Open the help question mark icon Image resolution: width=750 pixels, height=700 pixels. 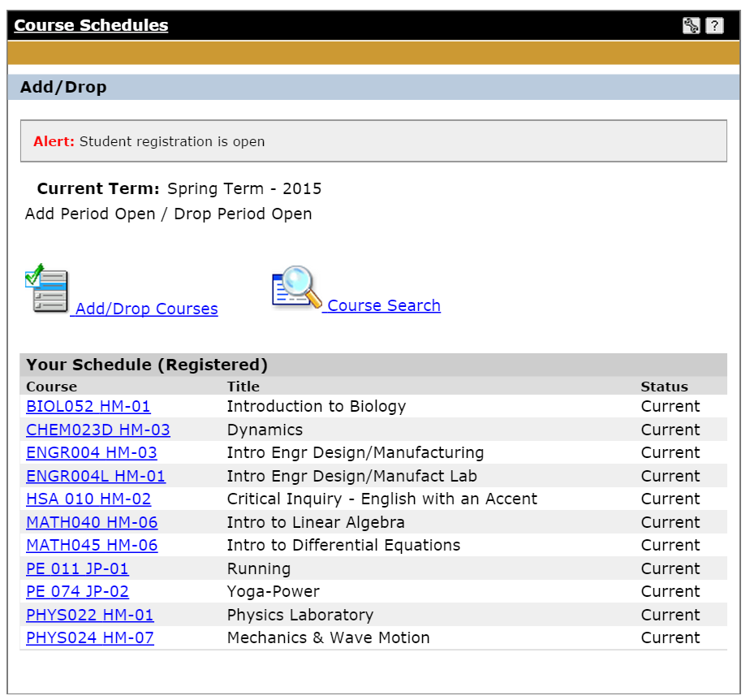coord(714,25)
